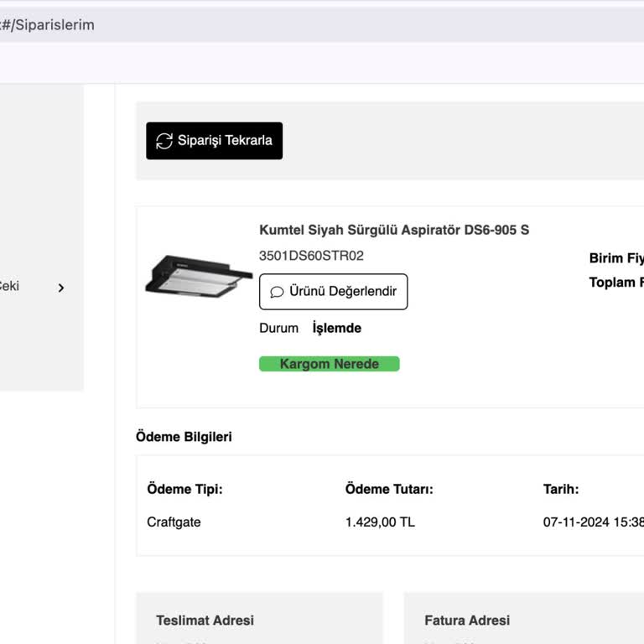Click the Ürünü Değerlendir button label
644x644 pixels.
pos(342,292)
